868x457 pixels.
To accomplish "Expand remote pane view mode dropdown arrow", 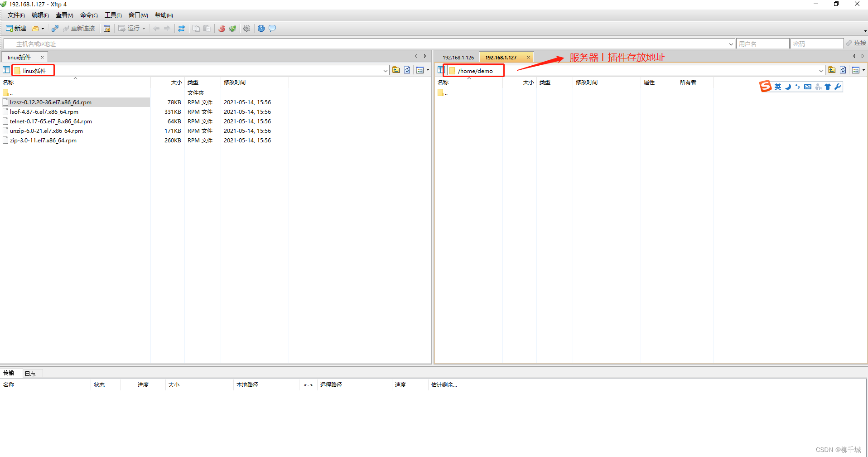I will click(x=863, y=70).
